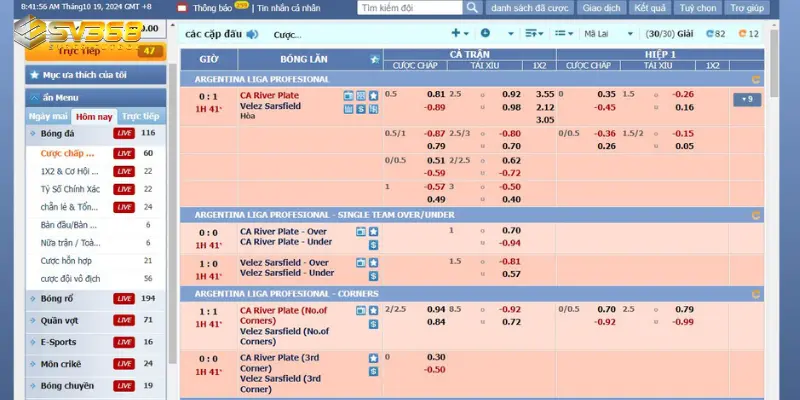Screen dimensions: 800x400
Task: Click the 'Kết quả' button
Action: [x=649, y=8]
